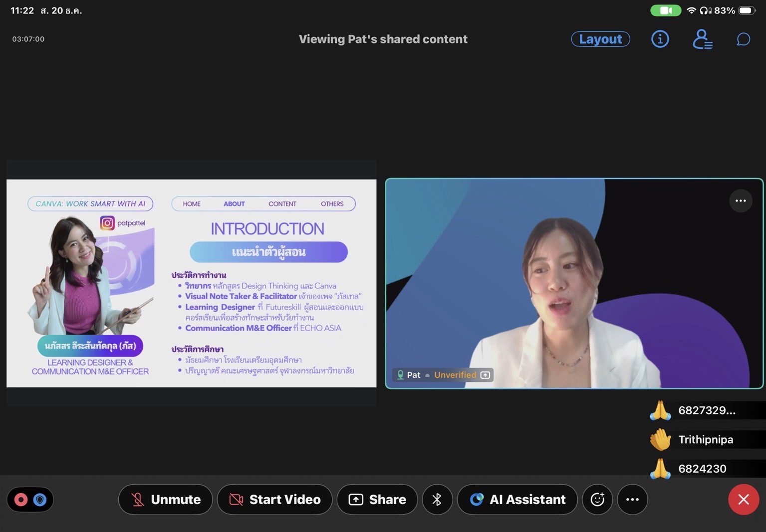Unmute the microphone
This screenshot has height=532, width=766.
[x=166, y=499]
